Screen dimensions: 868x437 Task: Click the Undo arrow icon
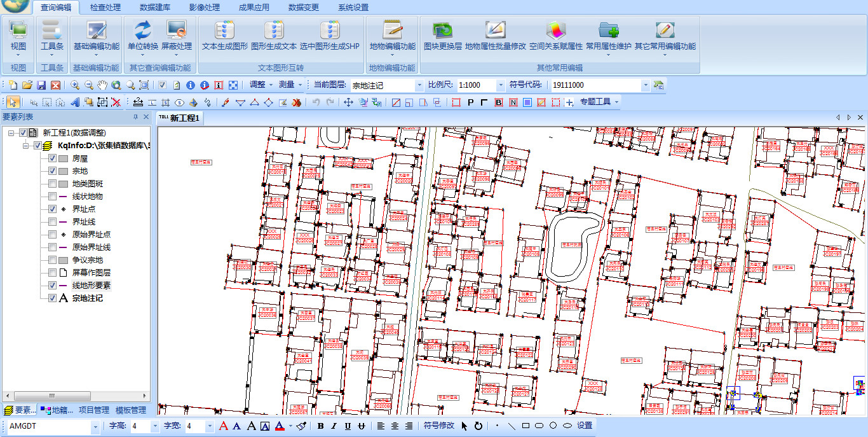point(316,102)
